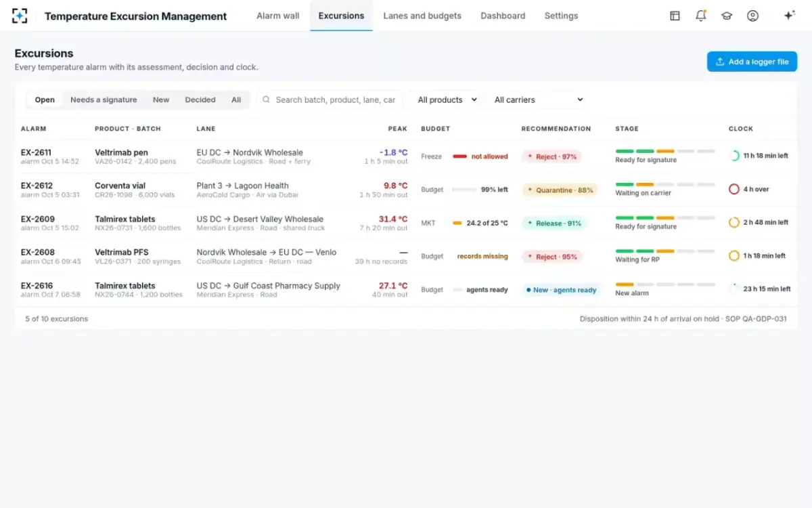The height and width of the screenshot is (508, 812).
Task: Go to the Alarm wall tab
Action: click(x=278, y=16)
